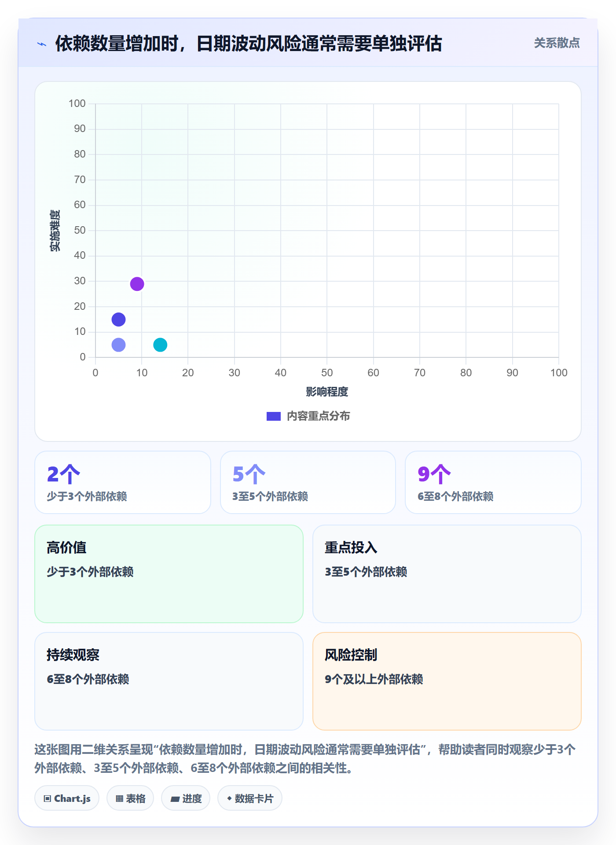Click the x-axis tick label 50
This screenshot has height=845, width=616.
pyautogui.click(x=327, y=373)
